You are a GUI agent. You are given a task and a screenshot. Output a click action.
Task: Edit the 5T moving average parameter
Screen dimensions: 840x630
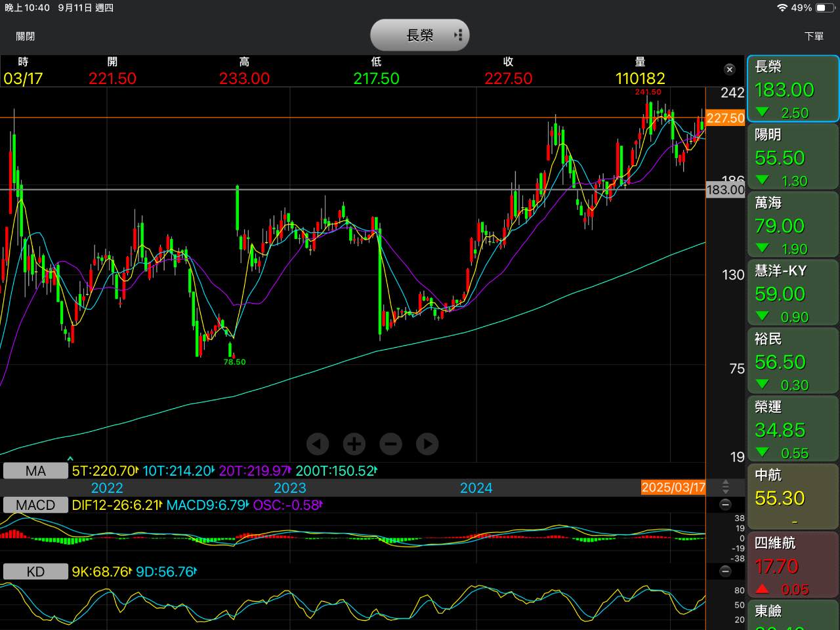[104, 471]
